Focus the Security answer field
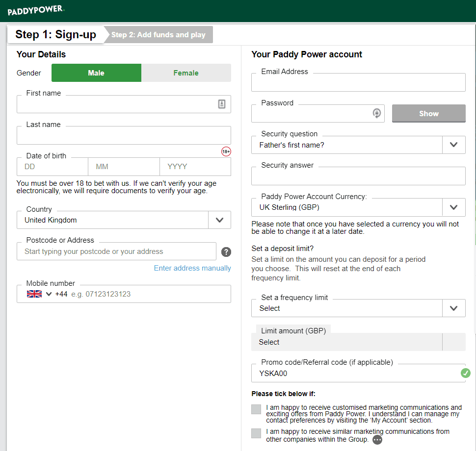Viewport: 476px width, 451px height. click(358, 176)
